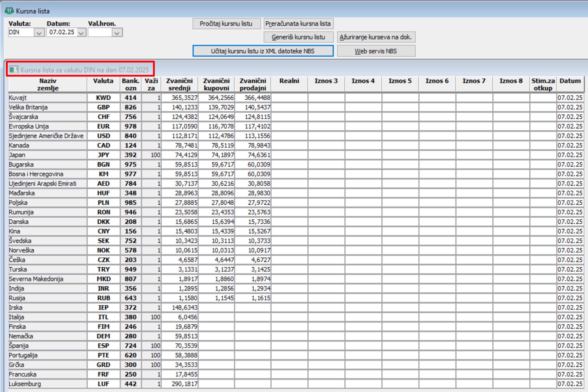The image size is (588, 392).
Task: Click the Valuta column header
Action: (x=103, y=85)
